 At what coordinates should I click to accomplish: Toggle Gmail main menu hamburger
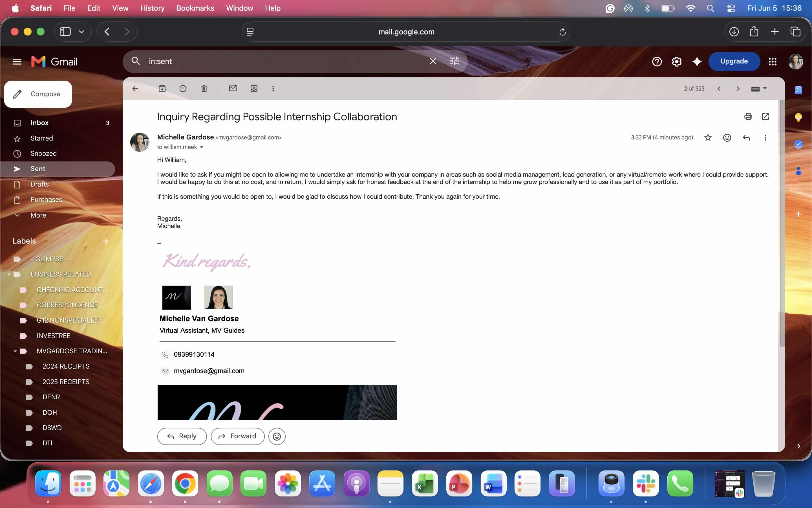pyautogui.click(x=17, y=62)
